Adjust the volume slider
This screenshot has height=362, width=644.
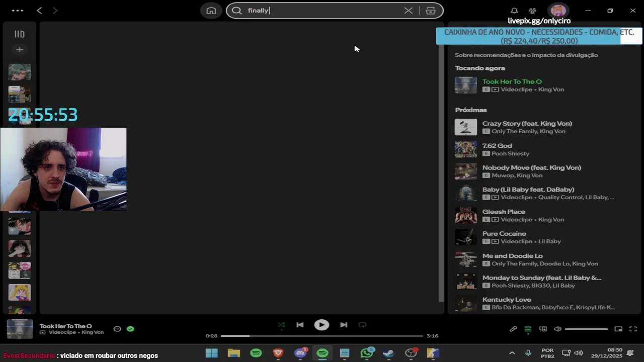[586, 329]
